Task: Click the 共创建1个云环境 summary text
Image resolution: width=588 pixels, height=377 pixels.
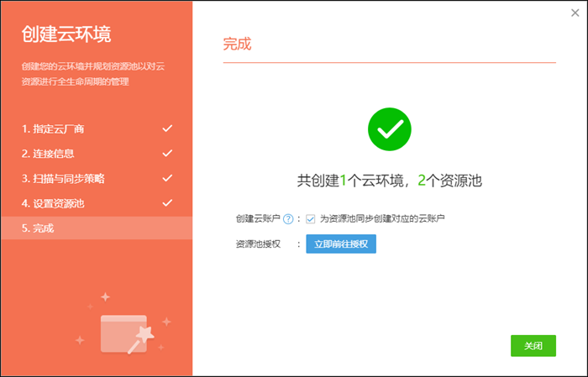Action: [389, 180]
